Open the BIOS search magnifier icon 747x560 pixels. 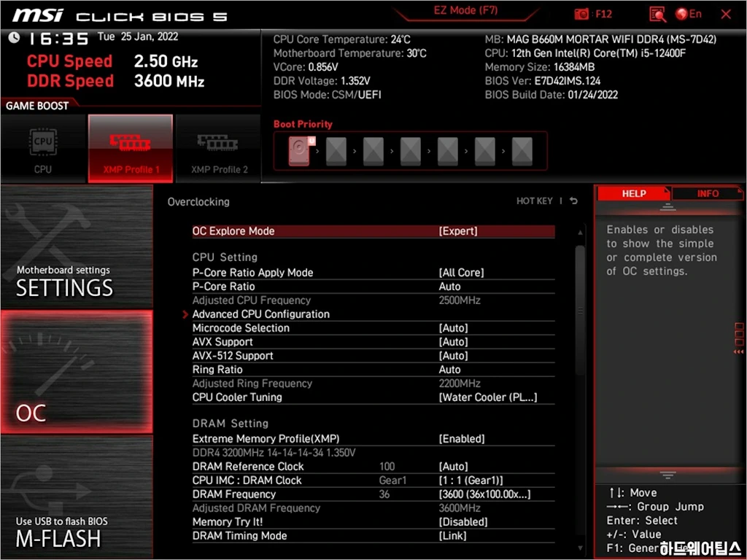click(x=657, y=14)
